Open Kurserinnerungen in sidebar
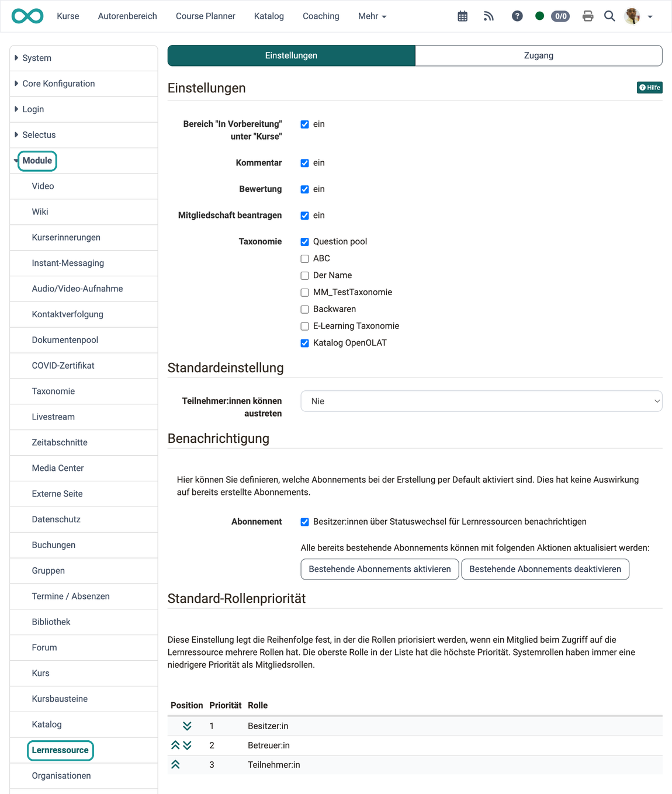 point(84,238)
